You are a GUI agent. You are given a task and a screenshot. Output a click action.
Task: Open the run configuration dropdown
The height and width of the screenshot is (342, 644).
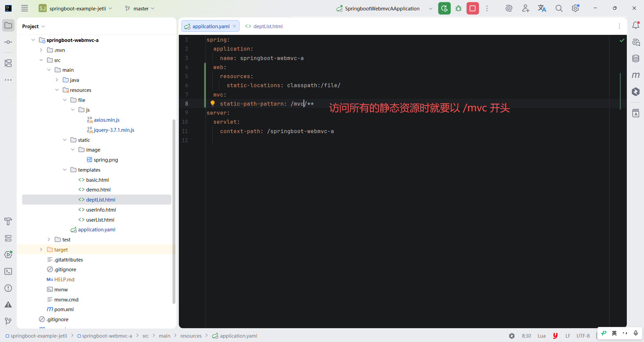(430, 8)
